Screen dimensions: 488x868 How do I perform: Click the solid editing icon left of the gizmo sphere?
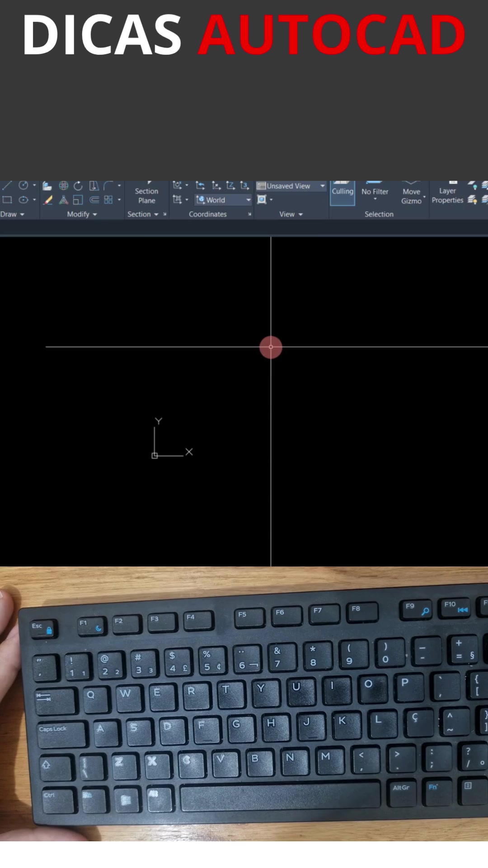point(47,186)
